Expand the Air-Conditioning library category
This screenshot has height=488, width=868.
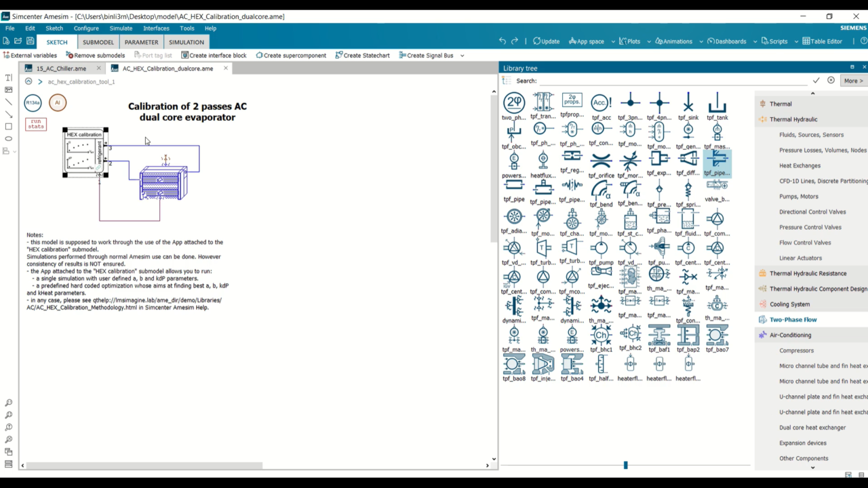(x=790, y=335)
